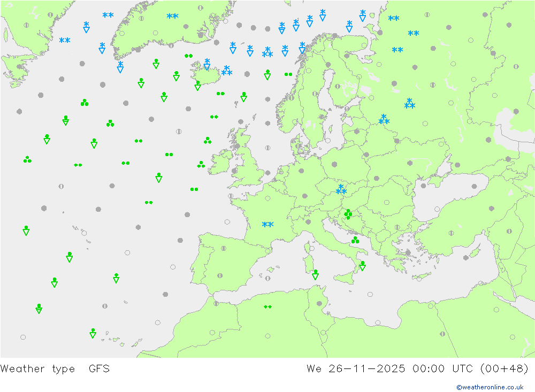Click the rain symbol on Italy's Adriatic coast

coord(355,240)
